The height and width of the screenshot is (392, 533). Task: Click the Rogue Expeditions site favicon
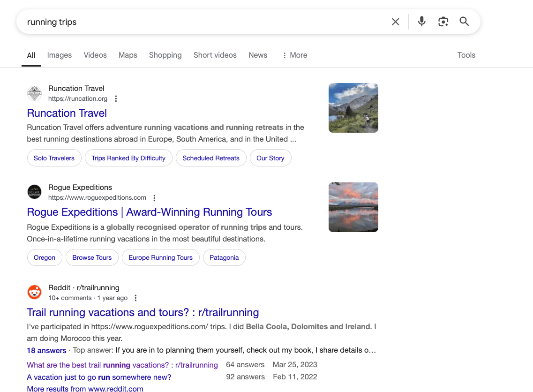coord(34,192)
